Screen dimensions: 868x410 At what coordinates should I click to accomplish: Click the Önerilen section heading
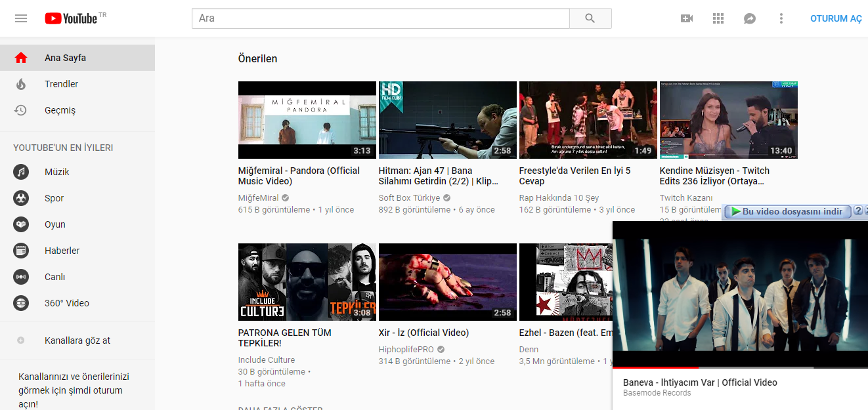(257, 58)
